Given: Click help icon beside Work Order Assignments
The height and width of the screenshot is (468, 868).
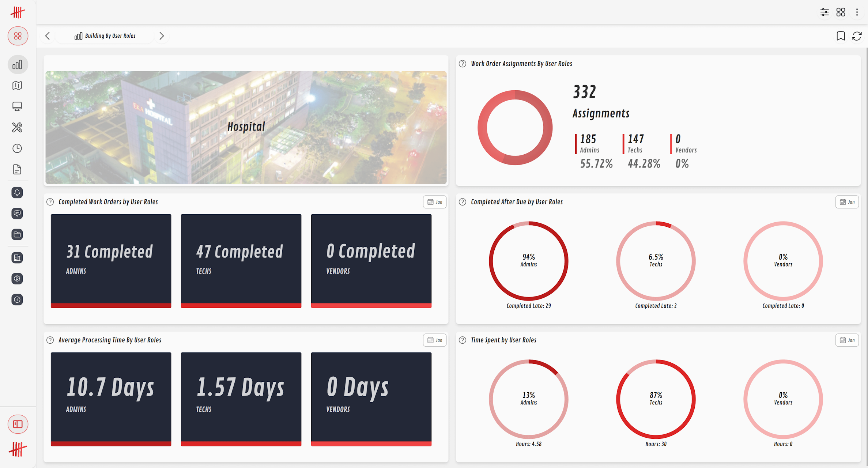Looking at the screenshot, I should [x=463, y=64].
